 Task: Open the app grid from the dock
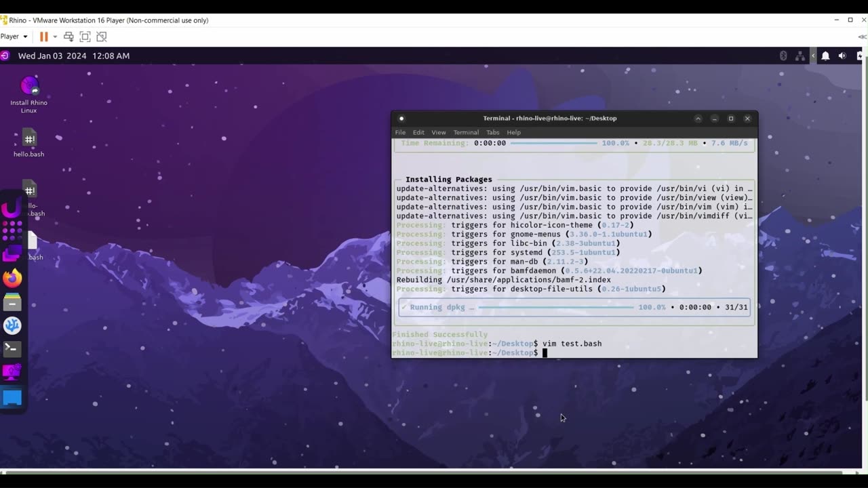12,231
